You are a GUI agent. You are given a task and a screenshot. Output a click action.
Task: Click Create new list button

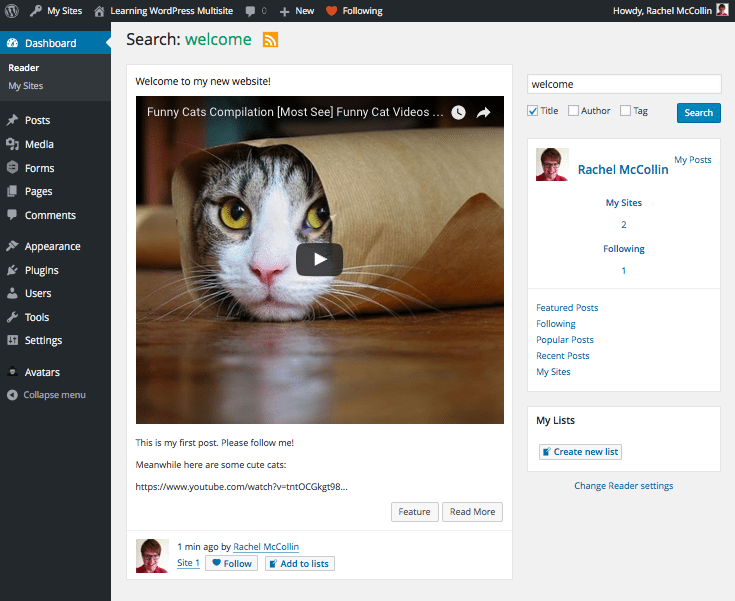pos(580,452)
